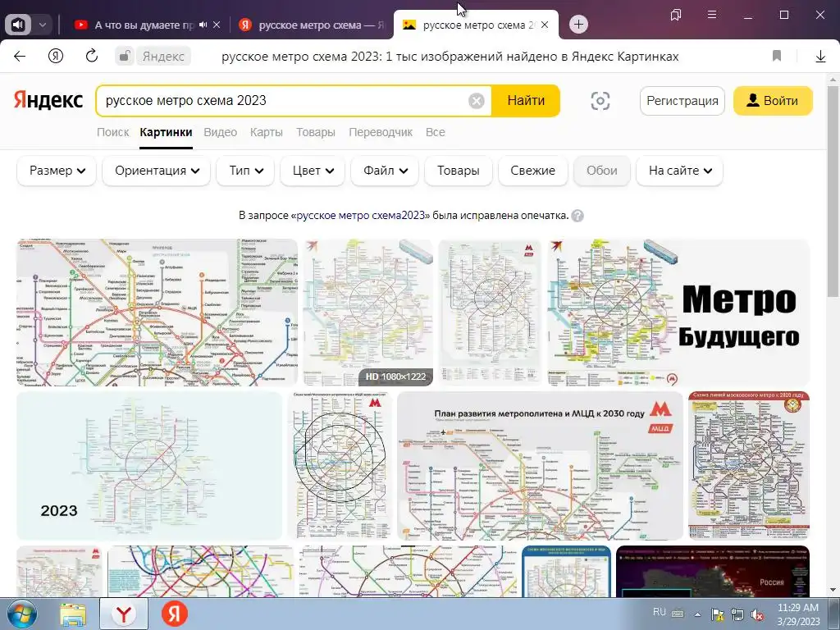Open the Поиск tab

pyautogui.click(x=113, y=132)
